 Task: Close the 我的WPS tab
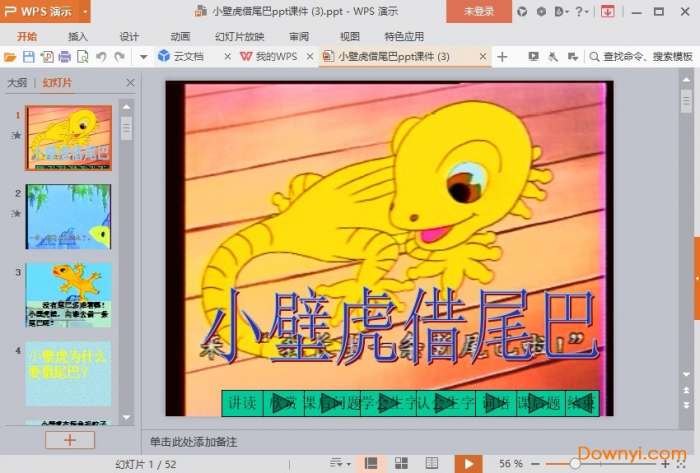pyautogui.click(x=309, y=57)
